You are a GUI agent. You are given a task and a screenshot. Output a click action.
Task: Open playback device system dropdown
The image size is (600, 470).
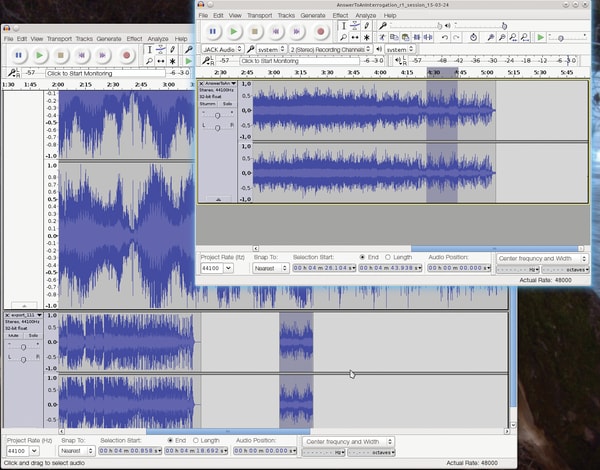tap(399, 49)
